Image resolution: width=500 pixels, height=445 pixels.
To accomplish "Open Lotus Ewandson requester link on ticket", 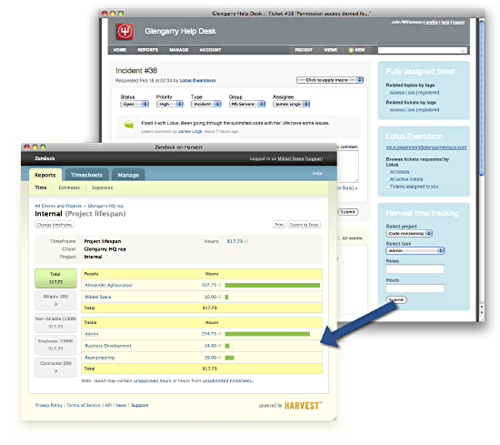I will point(198,80).
